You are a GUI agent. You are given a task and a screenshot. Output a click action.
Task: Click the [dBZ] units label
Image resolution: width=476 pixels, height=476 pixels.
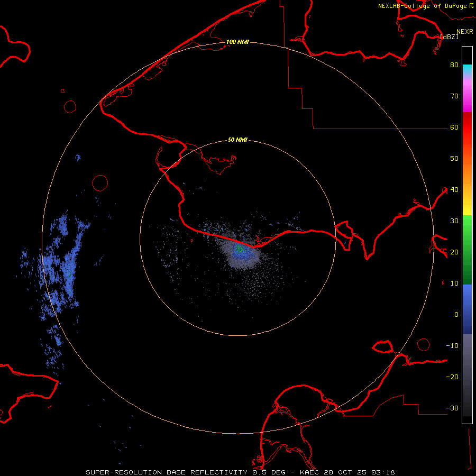(x=449, y=36)
